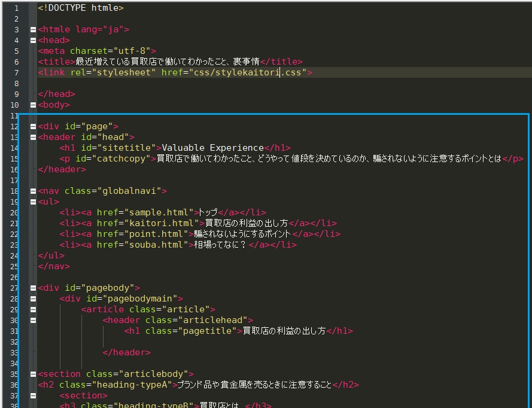Image resolution: width=532 pixels, height=408 pixels.
Task: Collapse the body element fold marker
Action: click(x=33, y=104)
